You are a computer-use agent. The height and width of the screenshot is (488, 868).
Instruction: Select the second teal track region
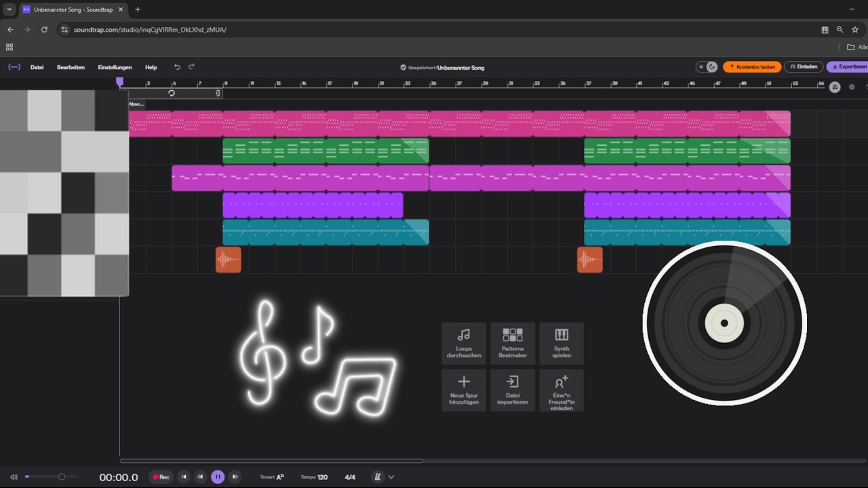(687, 232)
